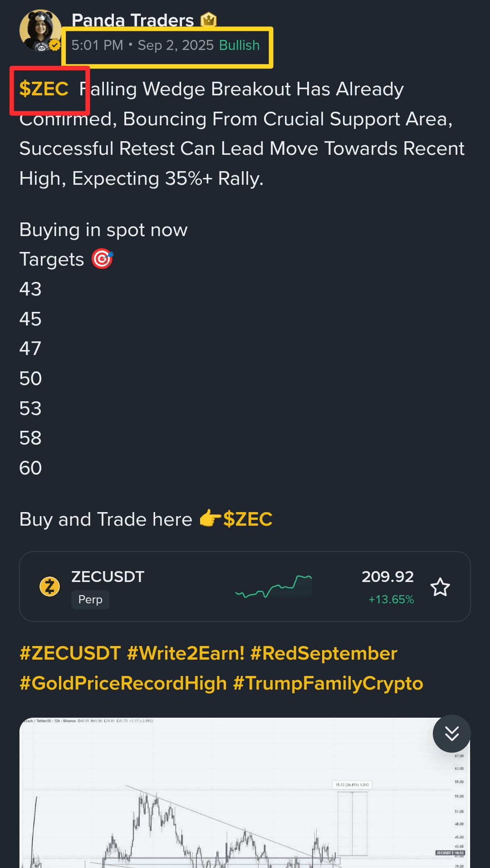Viewport: 490px width, 868px height.
Task: Open the ZECUSDT Perp trading card
Action: pos(245,587)
